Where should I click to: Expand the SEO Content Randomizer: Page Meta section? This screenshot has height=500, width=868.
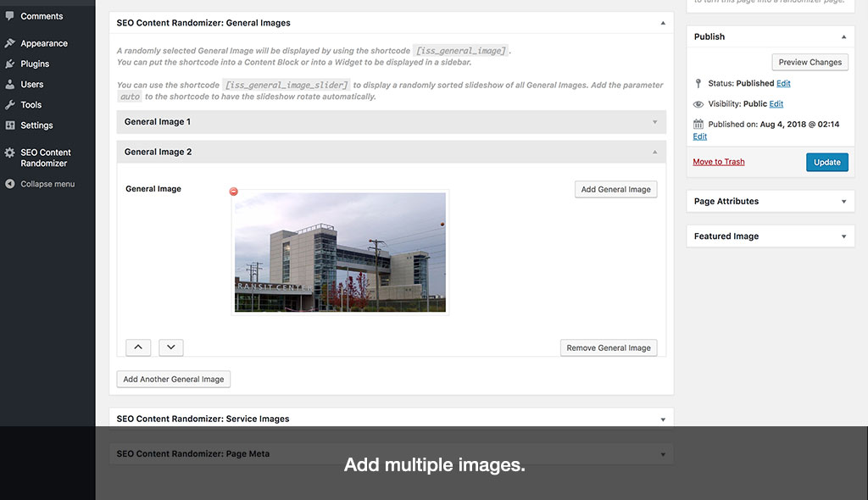(x=390, y=453)
